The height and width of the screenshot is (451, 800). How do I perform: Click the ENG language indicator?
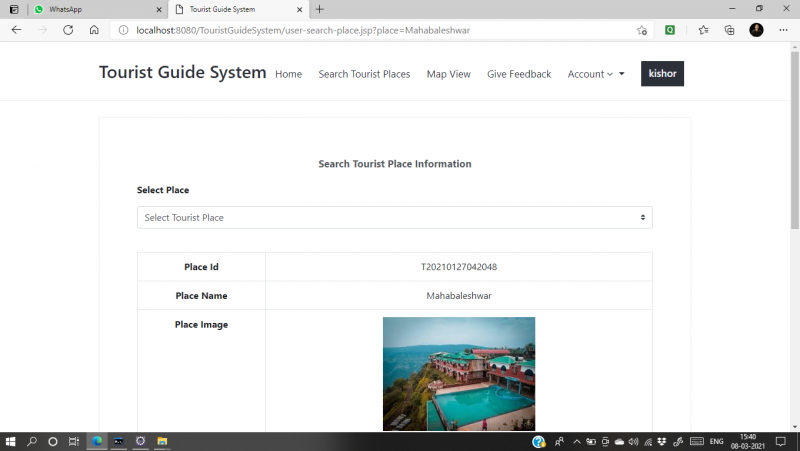point(716,442)
